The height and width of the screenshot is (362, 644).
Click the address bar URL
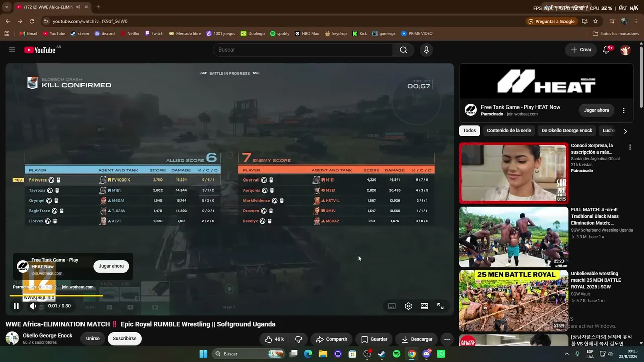90,21
